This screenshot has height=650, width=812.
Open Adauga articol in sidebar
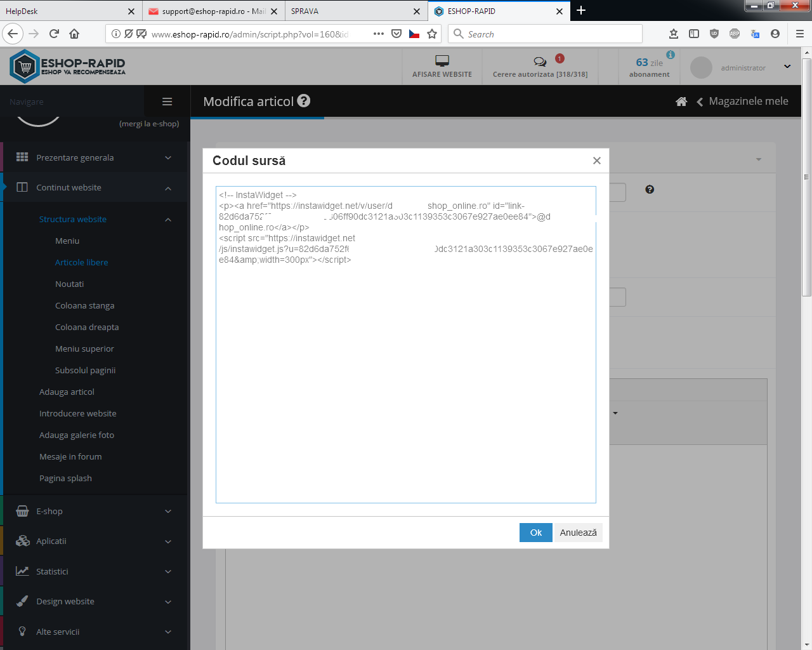pos(67,392)
